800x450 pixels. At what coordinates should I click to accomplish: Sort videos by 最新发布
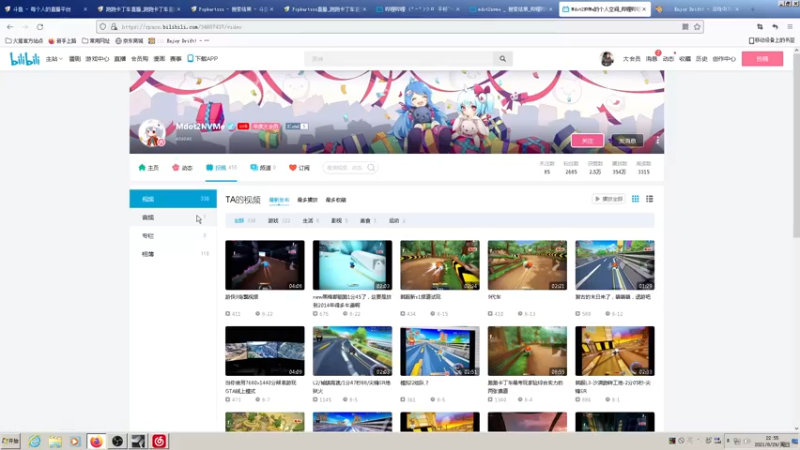click(x=279, y=200)
